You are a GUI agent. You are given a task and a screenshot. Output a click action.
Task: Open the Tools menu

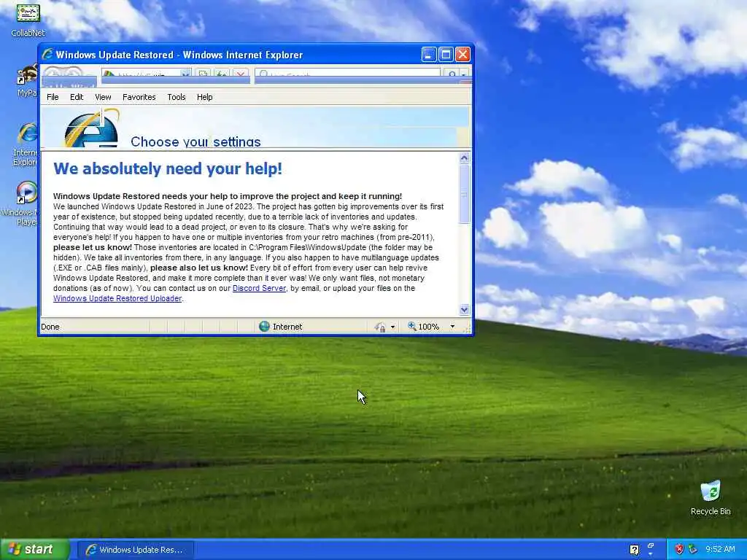(x=177, y=97)
